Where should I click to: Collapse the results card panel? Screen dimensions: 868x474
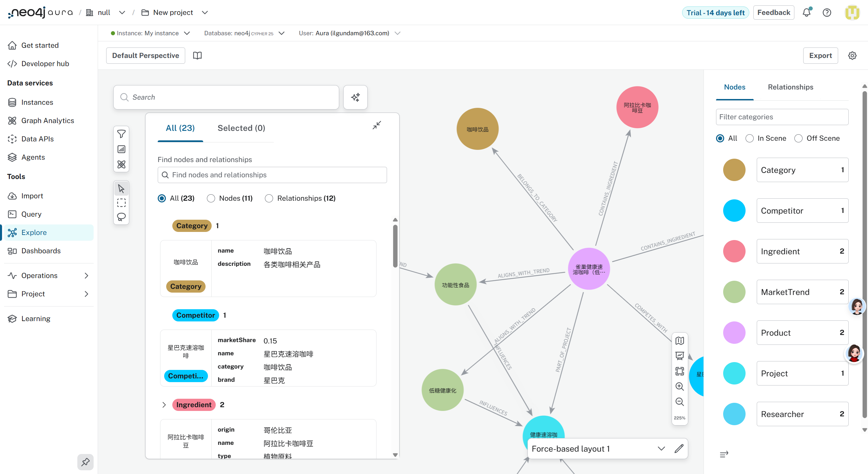point(377,125)
